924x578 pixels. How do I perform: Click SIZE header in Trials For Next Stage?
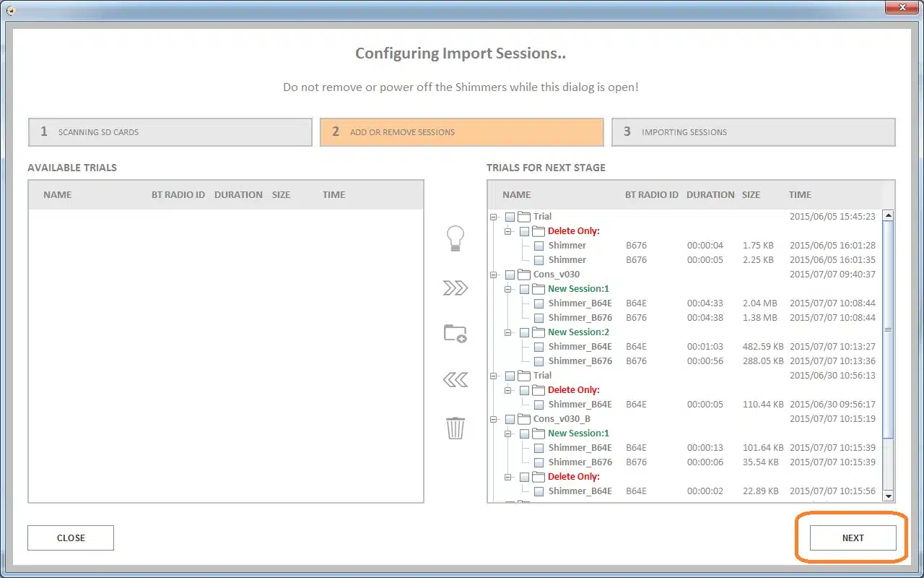751,195
